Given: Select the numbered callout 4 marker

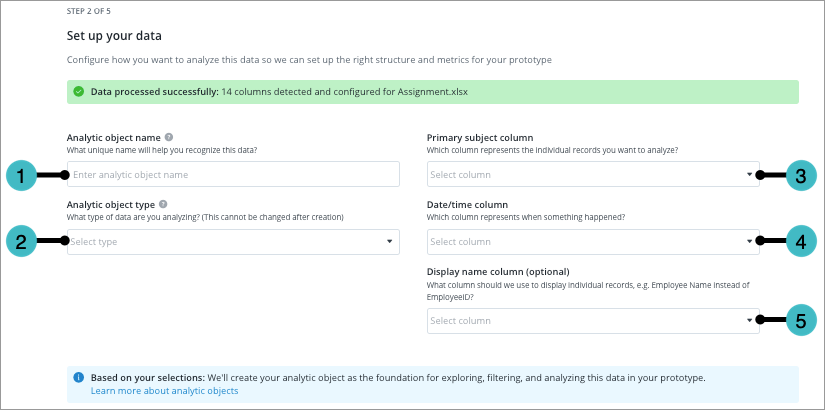Looking at the screenshot, I should point(803,241).
